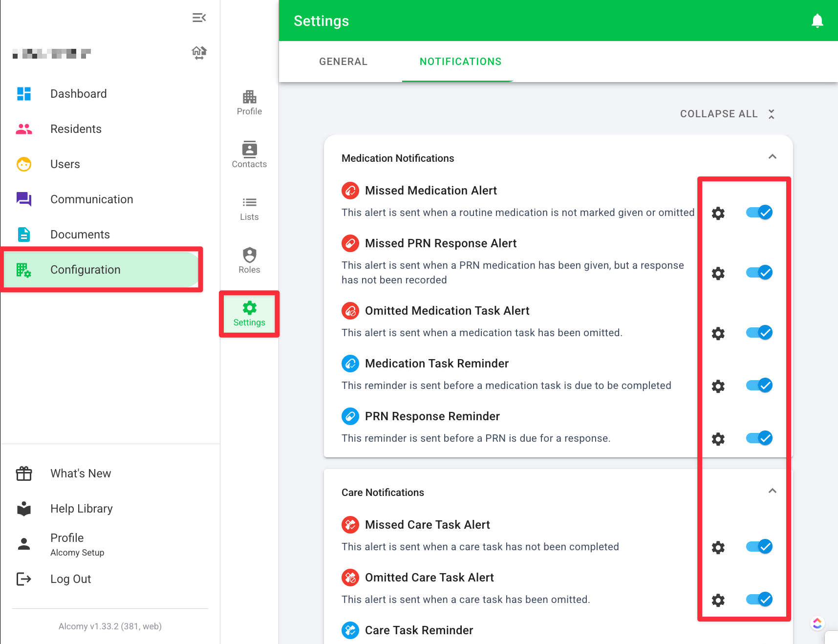838x644 pixels.
Task: Click the red Missed Care Task Alert icon
Action: [350, 525]
